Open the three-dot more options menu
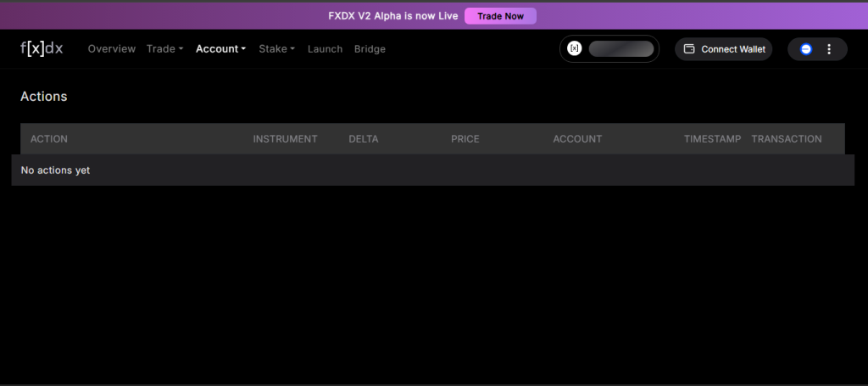868x386 pixels. [x=829, y=49]
